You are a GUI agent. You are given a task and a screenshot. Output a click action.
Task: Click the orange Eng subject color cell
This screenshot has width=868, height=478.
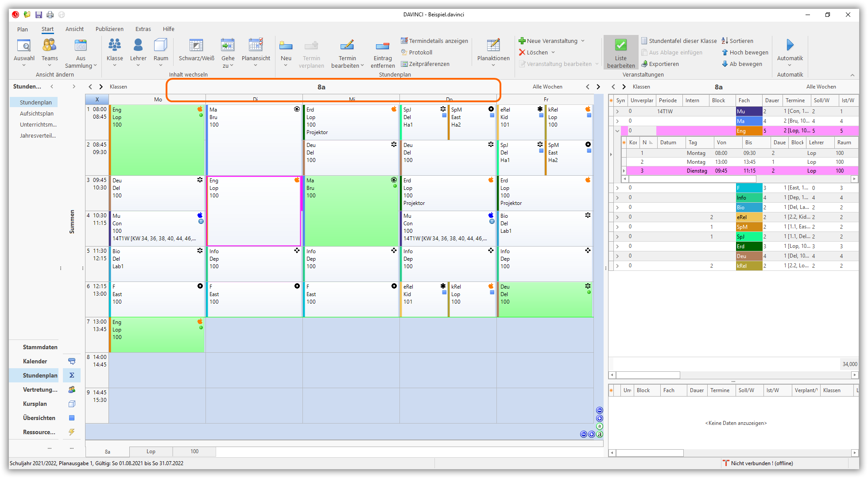[x=748, y=131]
